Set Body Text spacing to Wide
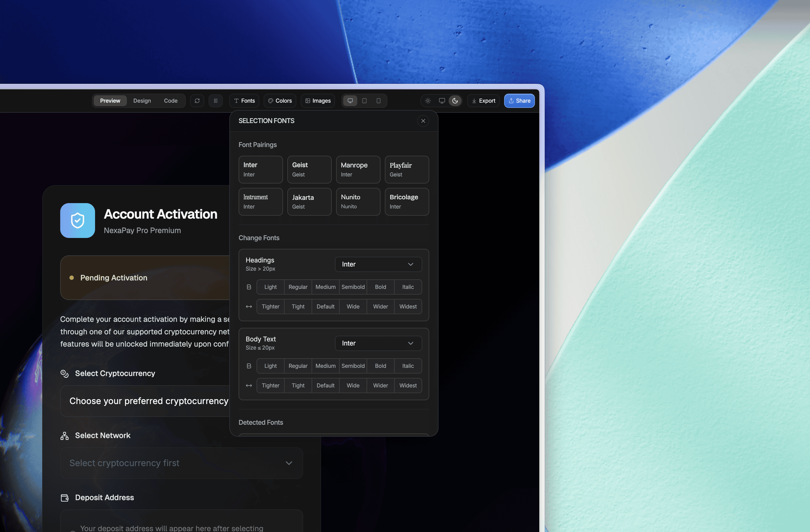Screen dimensions: 810x532 [x=353, y=386]
